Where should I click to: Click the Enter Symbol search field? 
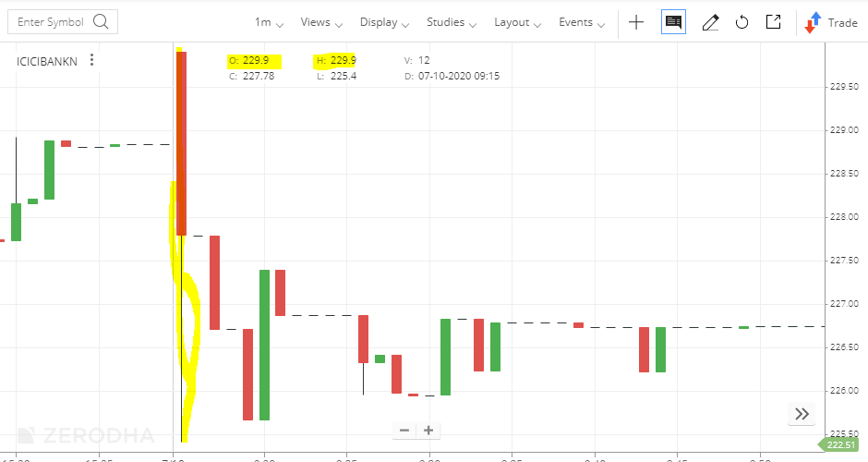[x=63, y=22]
